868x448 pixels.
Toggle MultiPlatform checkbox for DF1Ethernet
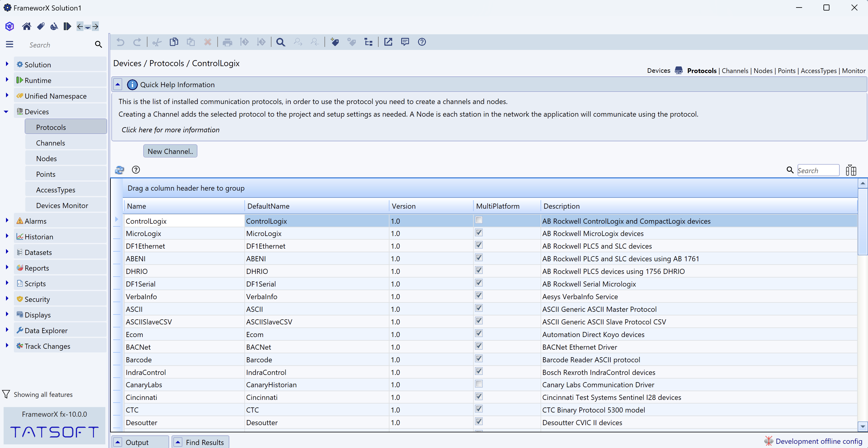(x=479, y=245)
